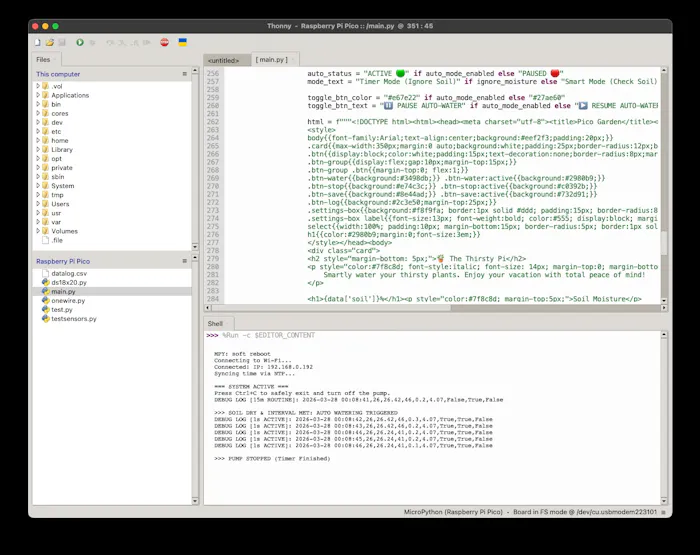Image resolution: width=700 pixels, height=555 pixels.
Task: Click the Applications folder icon
Action: (x=46, y=95)
